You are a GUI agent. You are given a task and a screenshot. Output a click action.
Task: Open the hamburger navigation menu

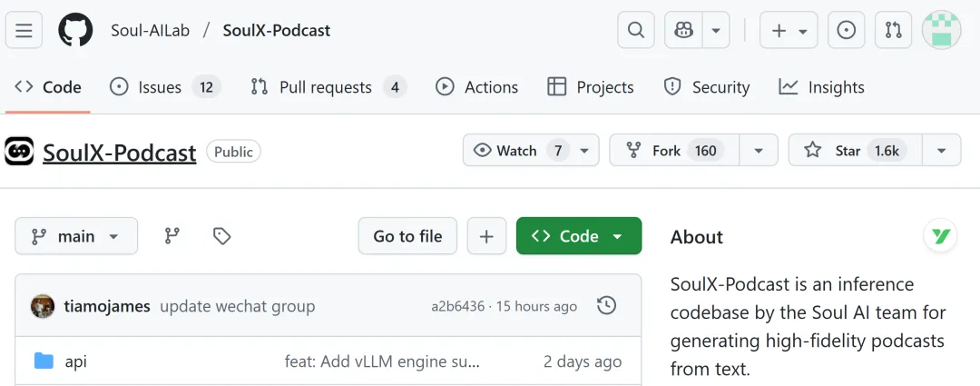point(24,30)
